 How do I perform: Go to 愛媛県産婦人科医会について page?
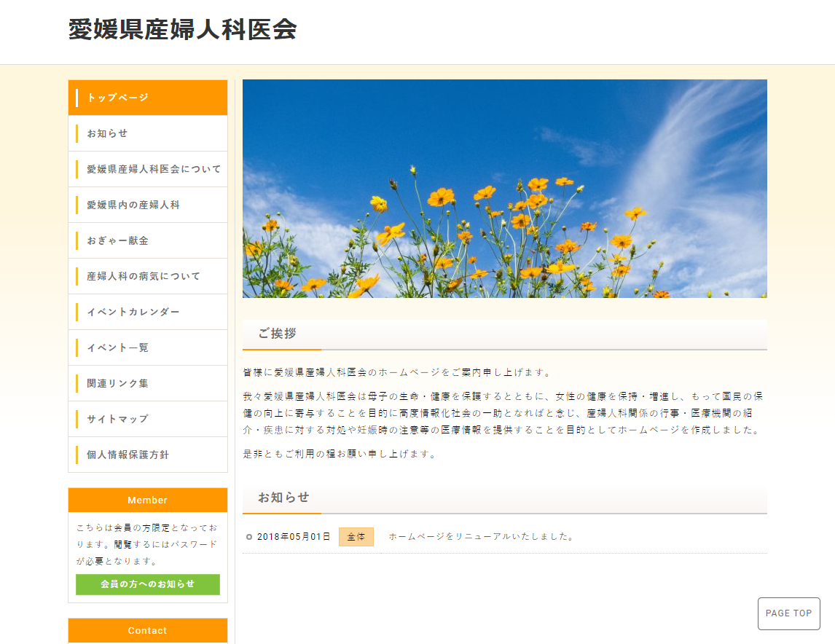click(x=148, y=169)
